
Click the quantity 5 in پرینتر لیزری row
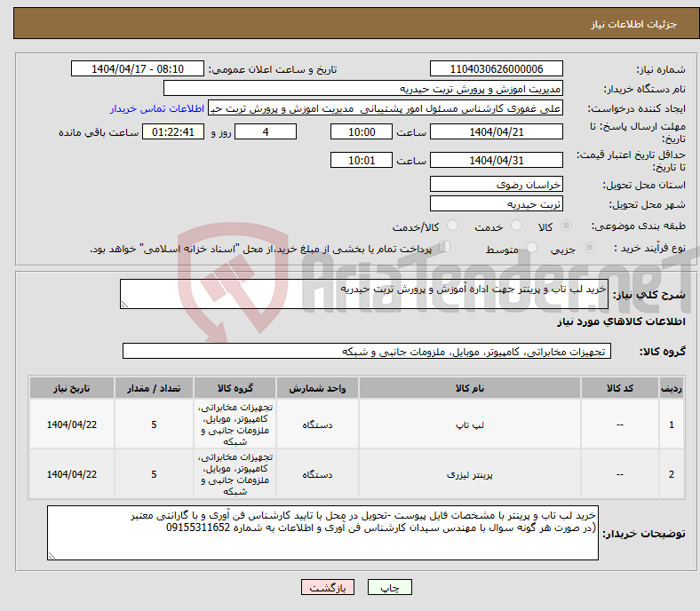154,474
